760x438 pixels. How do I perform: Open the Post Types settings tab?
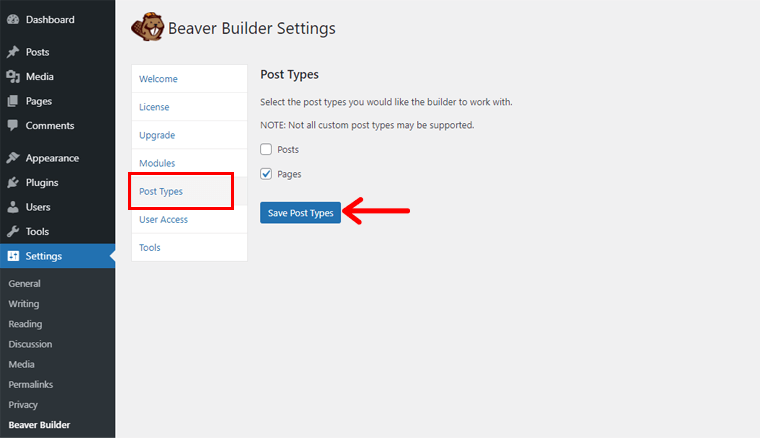click(x=161, y=191)
